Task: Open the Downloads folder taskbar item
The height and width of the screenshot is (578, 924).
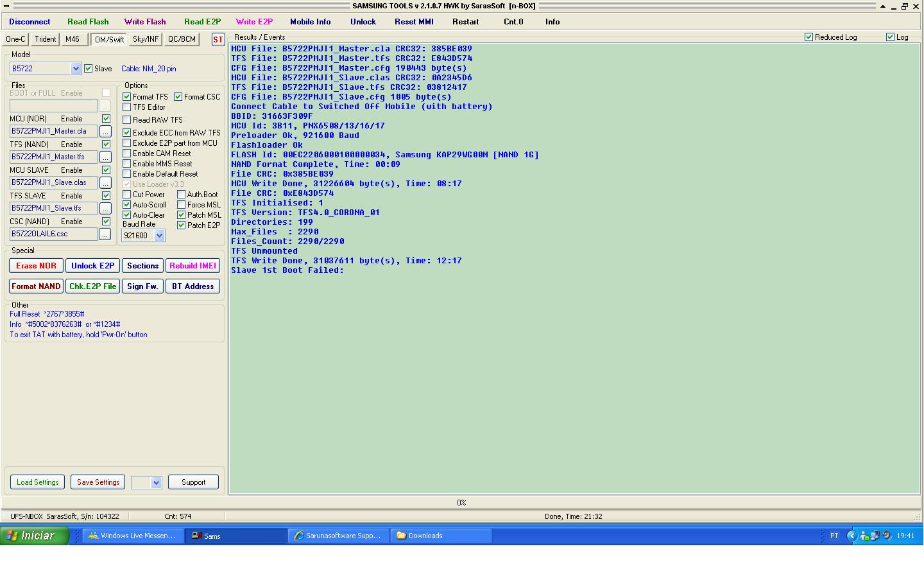Action: pyautogui.click(x=441, y=536)
